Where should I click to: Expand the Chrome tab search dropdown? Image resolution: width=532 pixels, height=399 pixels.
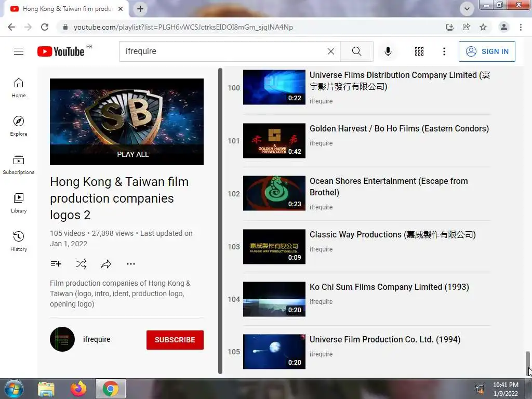click(x=467, y=9)
